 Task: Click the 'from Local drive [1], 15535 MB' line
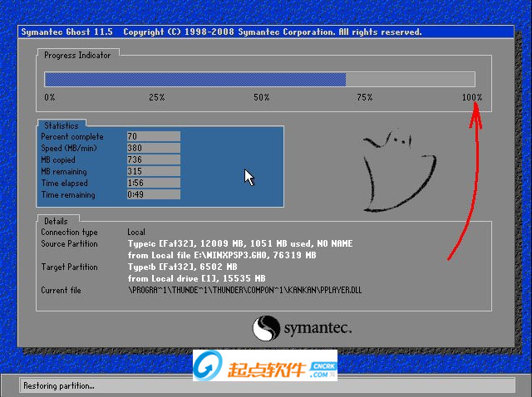tap(196, 278)
